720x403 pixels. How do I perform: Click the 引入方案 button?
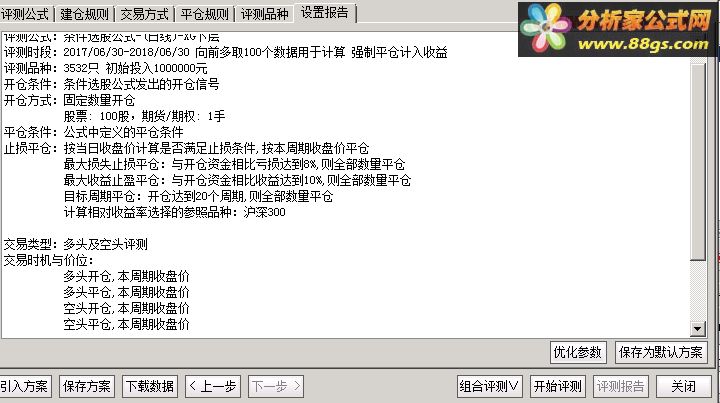(x=25, y=386)
